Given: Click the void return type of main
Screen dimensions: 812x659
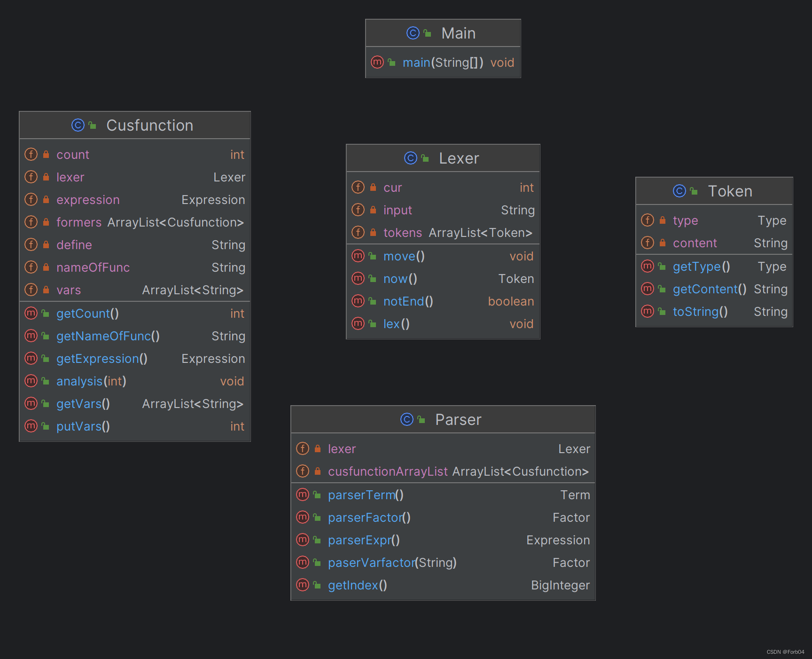Looking at the screenshot, I should click(x=502, y=63).
